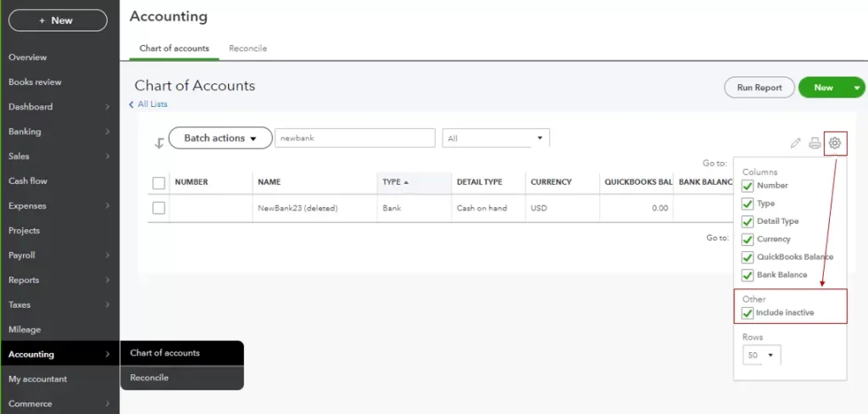Sort by the NAME column header
This screenshot has height=414, width=868.
pyautogui.click(x=269, y=182)
